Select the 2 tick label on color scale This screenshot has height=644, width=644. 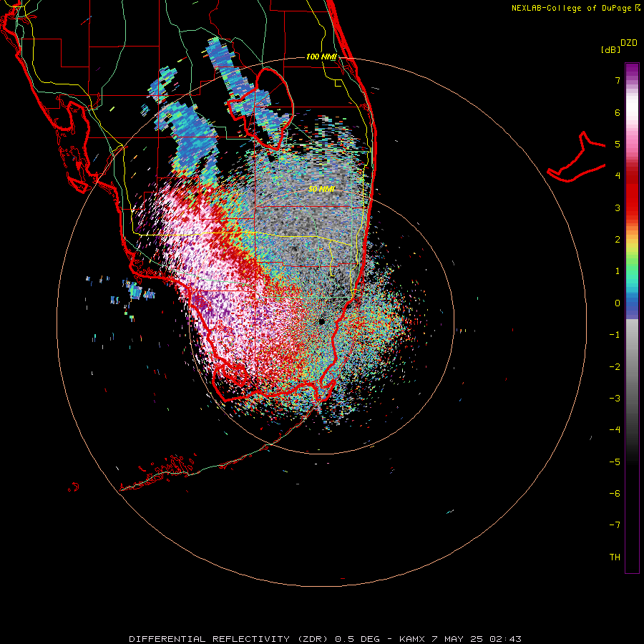pyautogui.click(x=618, y=240)
